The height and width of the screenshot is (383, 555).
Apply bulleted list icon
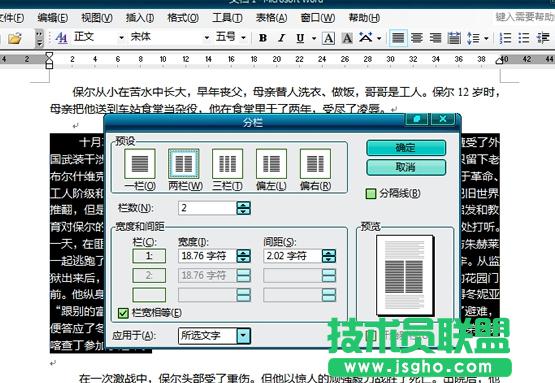coord(523,38)
